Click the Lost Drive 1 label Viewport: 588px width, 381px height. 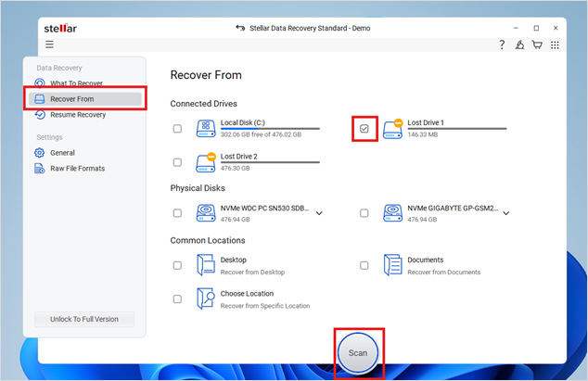point(426,122)
